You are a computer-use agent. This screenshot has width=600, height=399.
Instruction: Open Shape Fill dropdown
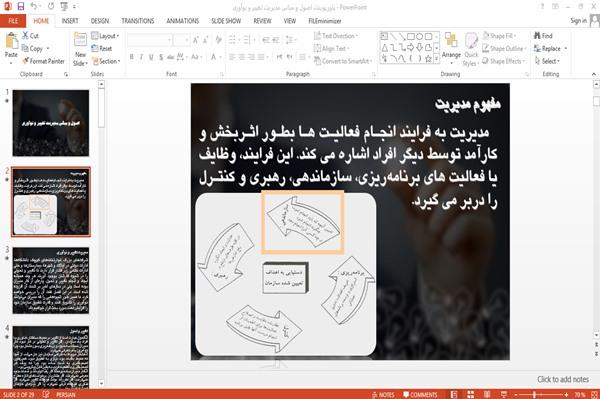[499, 36]
